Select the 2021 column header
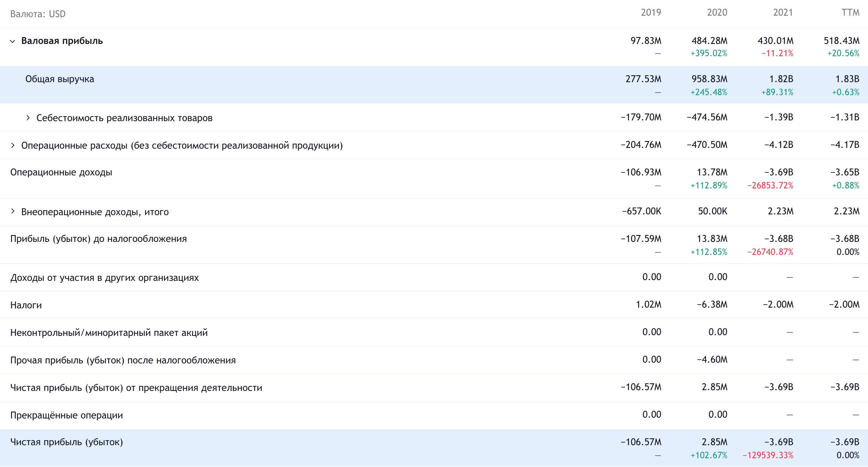 pyautogui.click(x=783, y=13)
